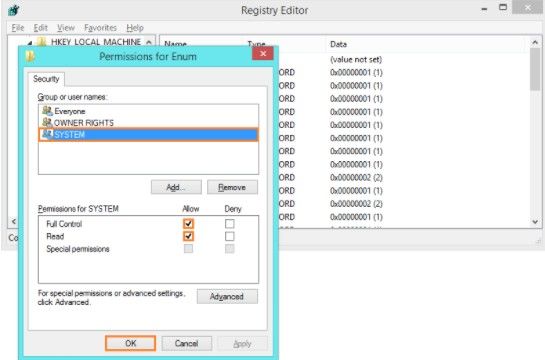Click the Apply button
The image size is (545, 360).
[242, 343]
